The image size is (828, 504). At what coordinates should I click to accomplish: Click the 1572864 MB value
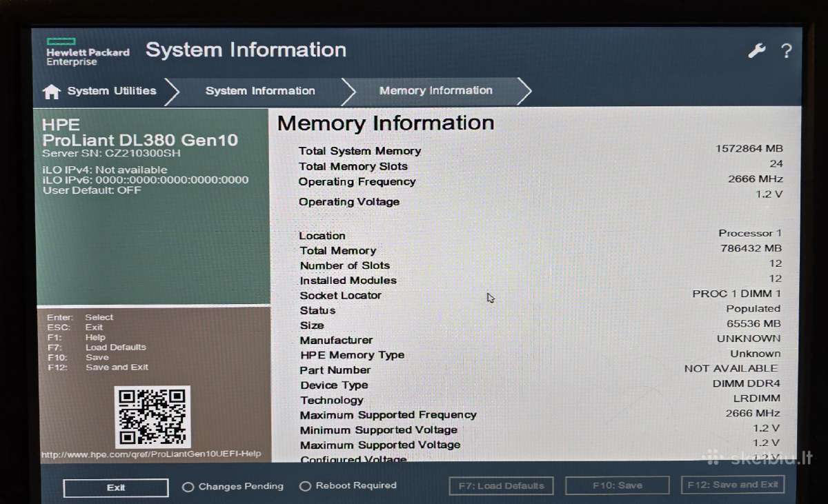(x=749, y=148)
